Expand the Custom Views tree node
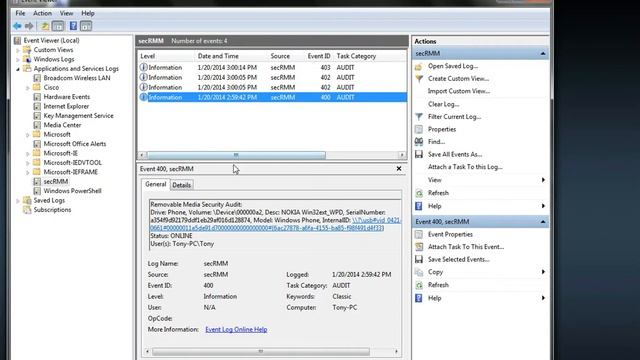This screenshot has height=360, width=640. point(18,50)
